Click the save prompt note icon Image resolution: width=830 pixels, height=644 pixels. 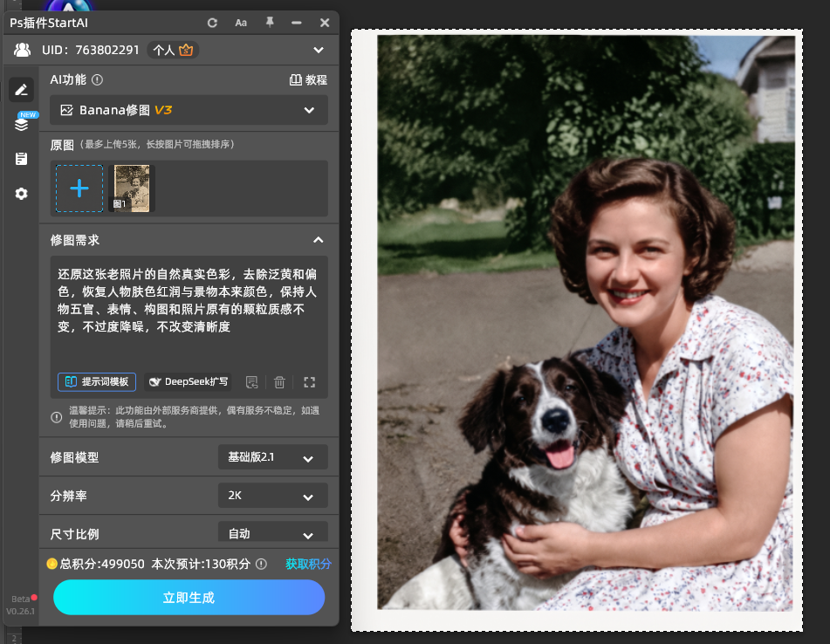click(252, 382)
